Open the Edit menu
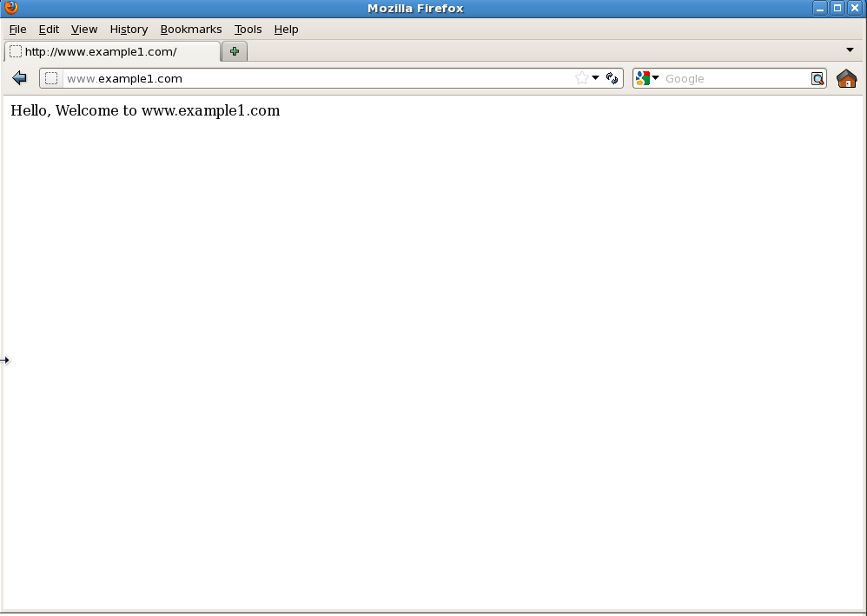867x616 pixels. click(49, 30)
